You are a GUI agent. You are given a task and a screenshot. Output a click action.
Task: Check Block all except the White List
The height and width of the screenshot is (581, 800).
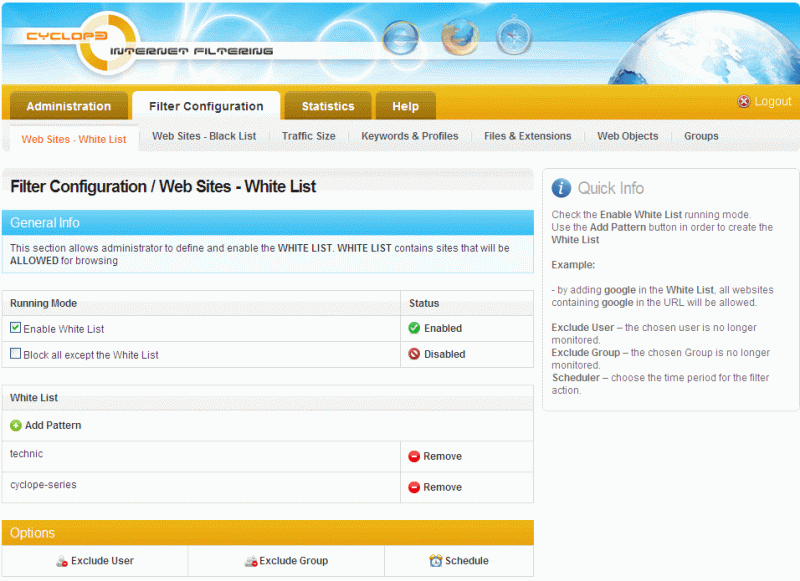point(16,354)
